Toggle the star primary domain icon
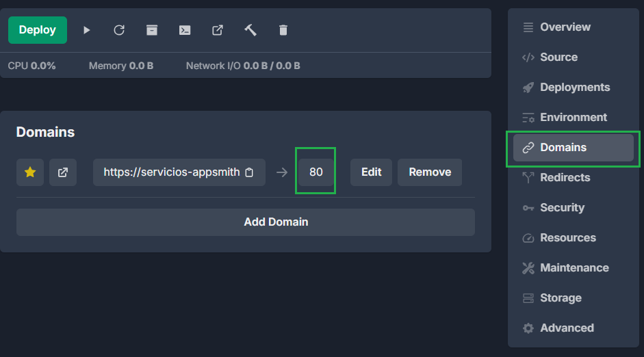This screenshot has height=357, width=644. [30, 172]
